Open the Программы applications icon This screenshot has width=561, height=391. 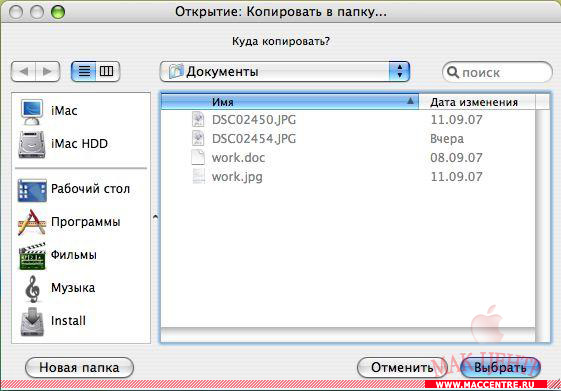click(x=32, y=222)
